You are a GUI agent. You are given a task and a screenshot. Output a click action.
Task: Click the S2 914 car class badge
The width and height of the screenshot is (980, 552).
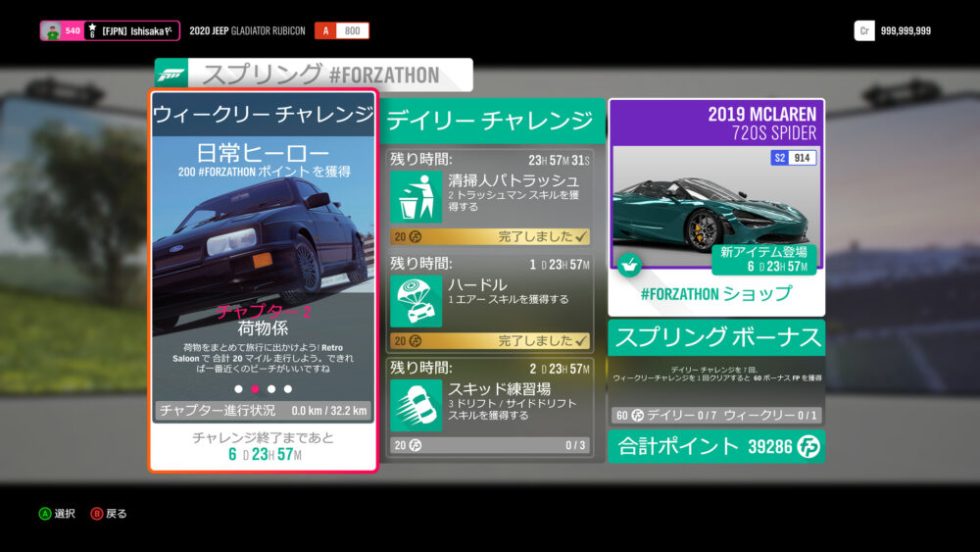point(793,158)
